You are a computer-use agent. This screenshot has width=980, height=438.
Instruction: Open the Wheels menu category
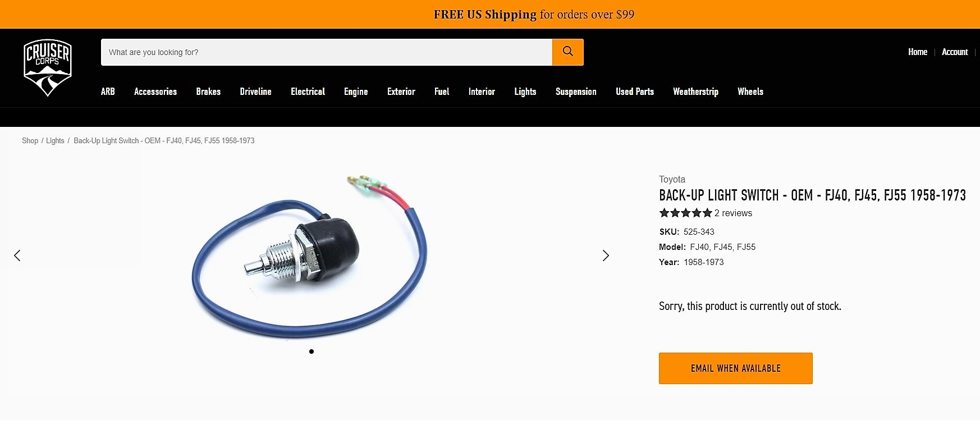750,92
